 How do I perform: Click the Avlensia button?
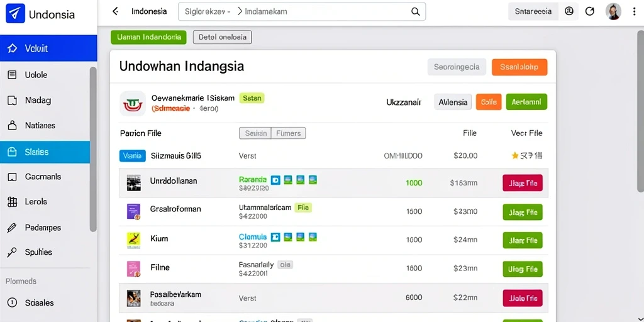click(453, 102)
